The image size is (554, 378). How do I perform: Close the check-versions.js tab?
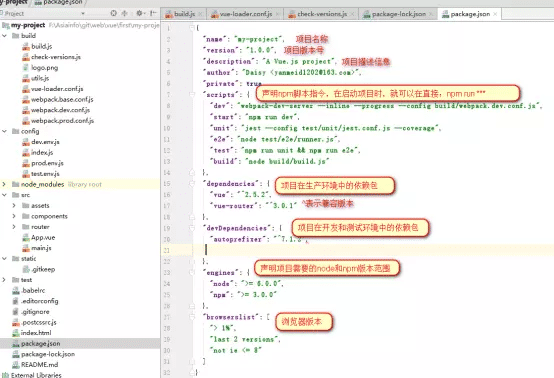[x=352, y=14]
